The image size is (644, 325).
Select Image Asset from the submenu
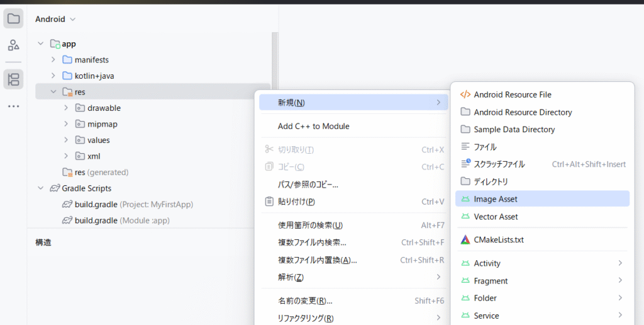[496, 199]
